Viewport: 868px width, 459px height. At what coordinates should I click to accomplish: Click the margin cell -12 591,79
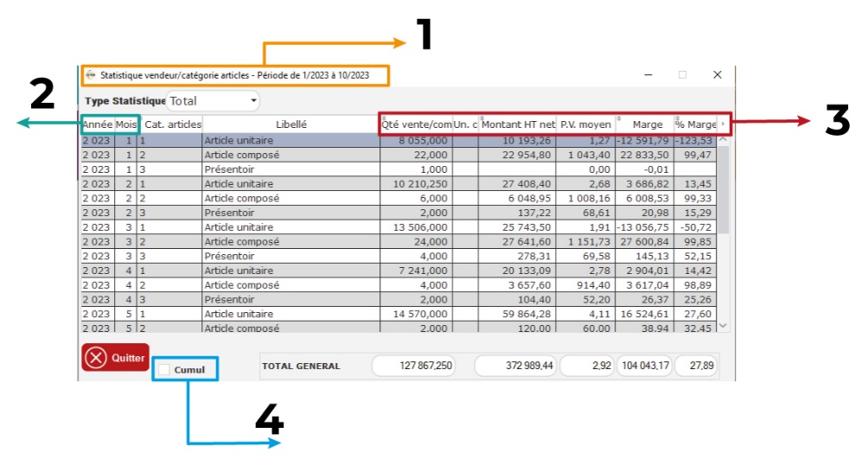coord(645,141)
